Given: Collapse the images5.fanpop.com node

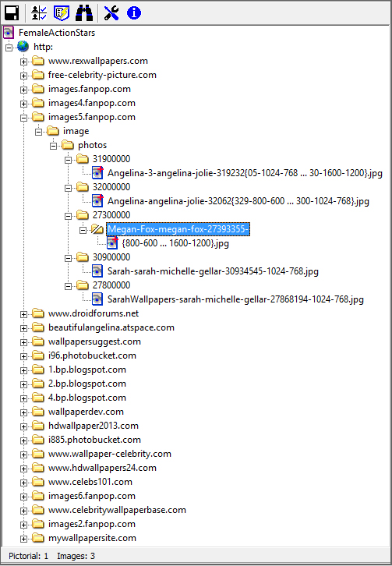Looking at the screenshot, I should point(23,118).
